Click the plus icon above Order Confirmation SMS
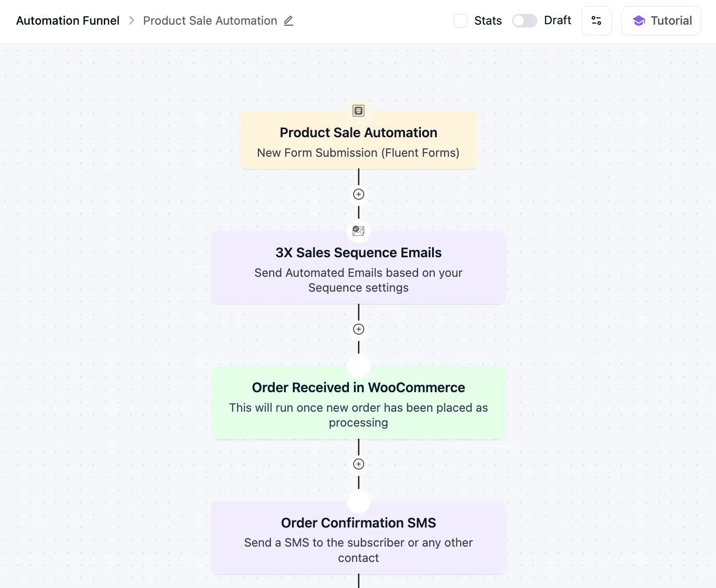The image size is (716, 588). [358, 464]
